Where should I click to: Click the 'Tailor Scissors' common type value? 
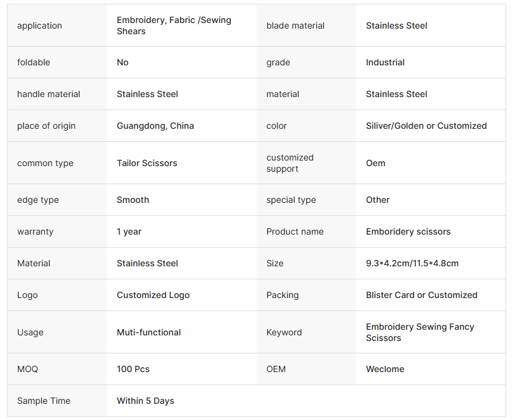[147, 163]
